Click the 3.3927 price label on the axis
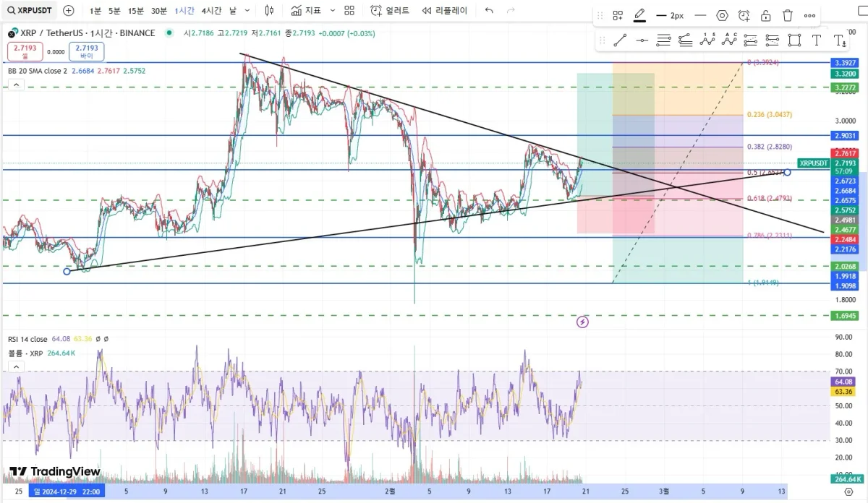Viewport: 868px width, 503px height. click(846, 63)
